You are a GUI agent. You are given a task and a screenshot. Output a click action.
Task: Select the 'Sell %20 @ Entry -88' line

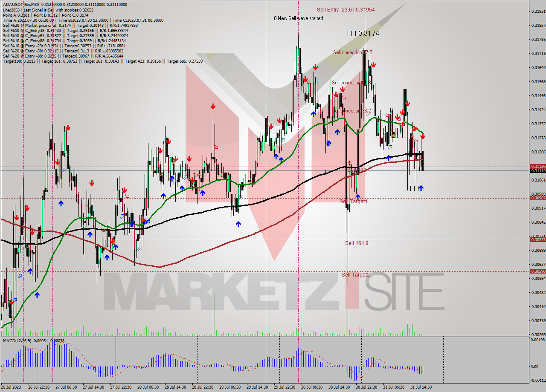click(x=63, y=56)
